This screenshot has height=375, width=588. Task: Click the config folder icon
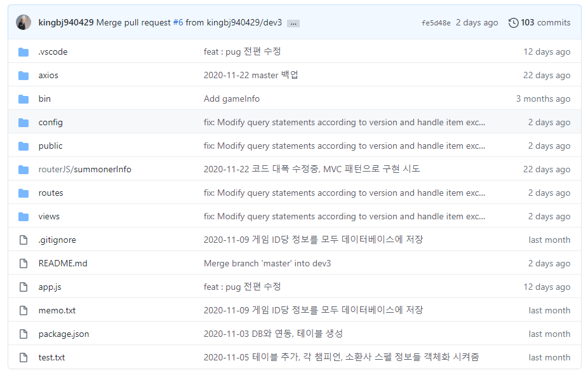pos(23,123)
